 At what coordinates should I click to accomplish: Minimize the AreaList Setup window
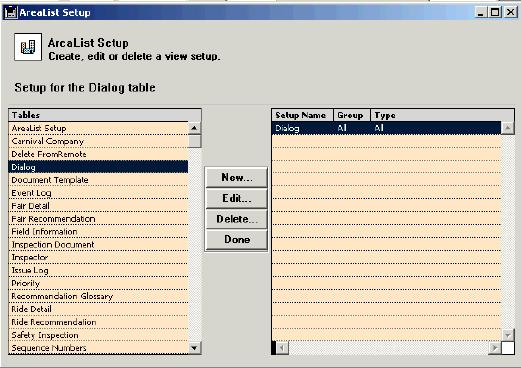[x=481, y=13]
